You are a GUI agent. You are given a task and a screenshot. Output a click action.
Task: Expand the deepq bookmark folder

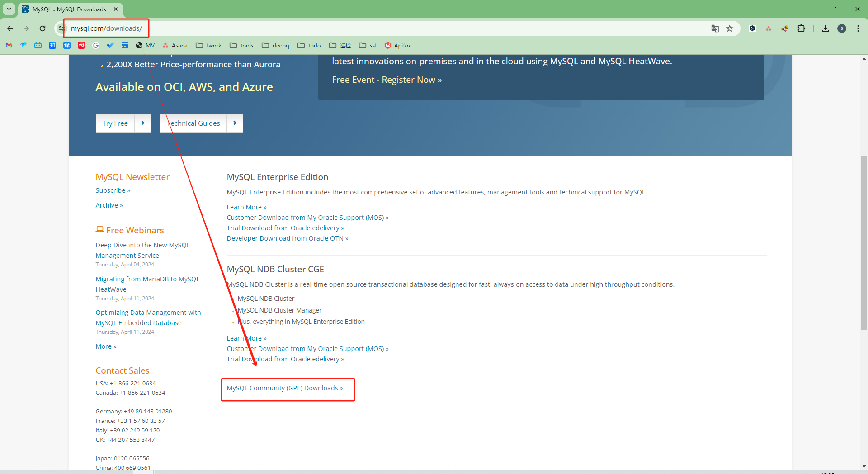pyautogui.click(x=275, y=45)
